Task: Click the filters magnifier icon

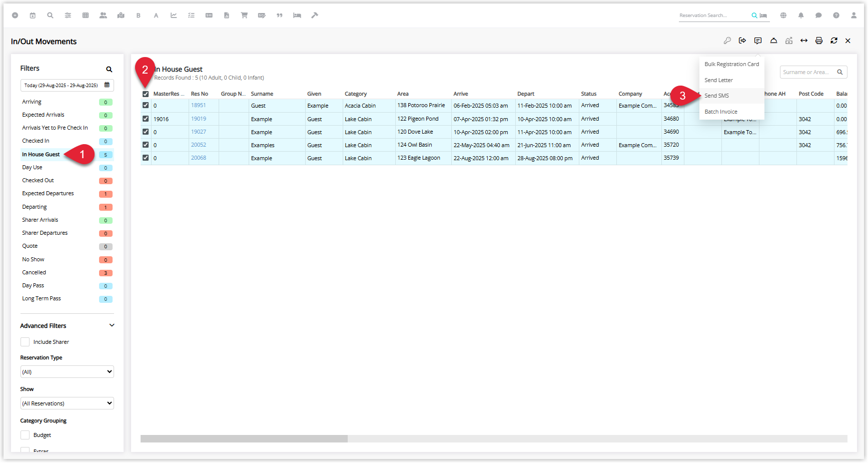Action: (x=109, y=69)
